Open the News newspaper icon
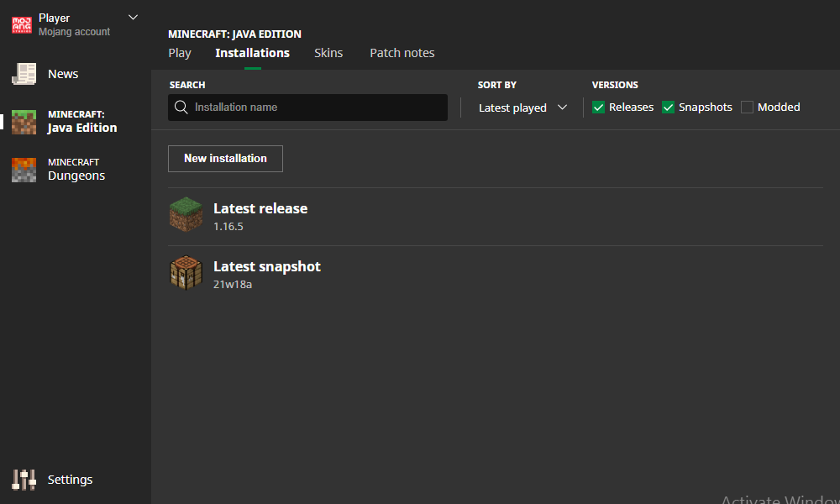 click(x=24, y=74)
